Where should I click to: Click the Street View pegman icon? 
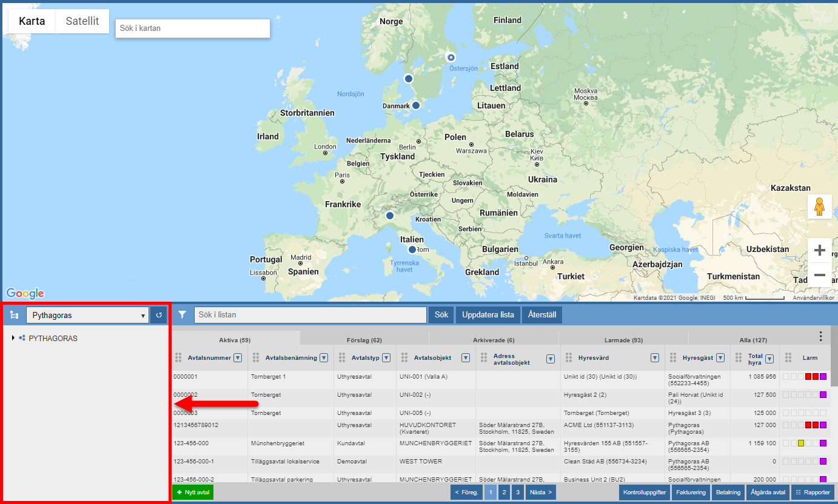(x=819, y=207)
